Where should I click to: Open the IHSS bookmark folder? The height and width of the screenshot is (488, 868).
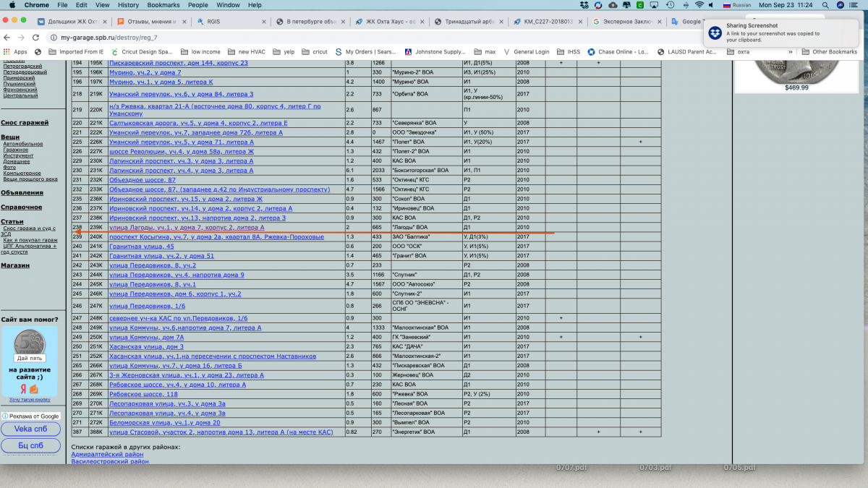coord(569,52)
